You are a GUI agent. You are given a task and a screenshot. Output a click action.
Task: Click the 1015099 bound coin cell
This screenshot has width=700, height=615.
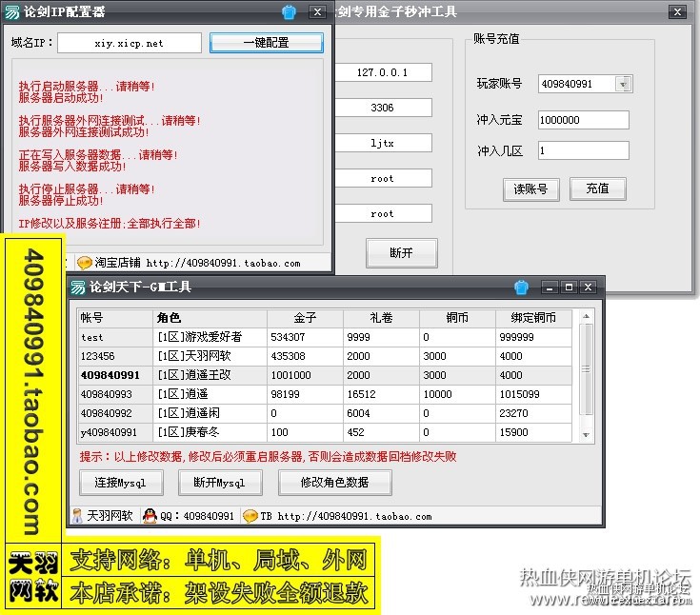click(534, 394)
